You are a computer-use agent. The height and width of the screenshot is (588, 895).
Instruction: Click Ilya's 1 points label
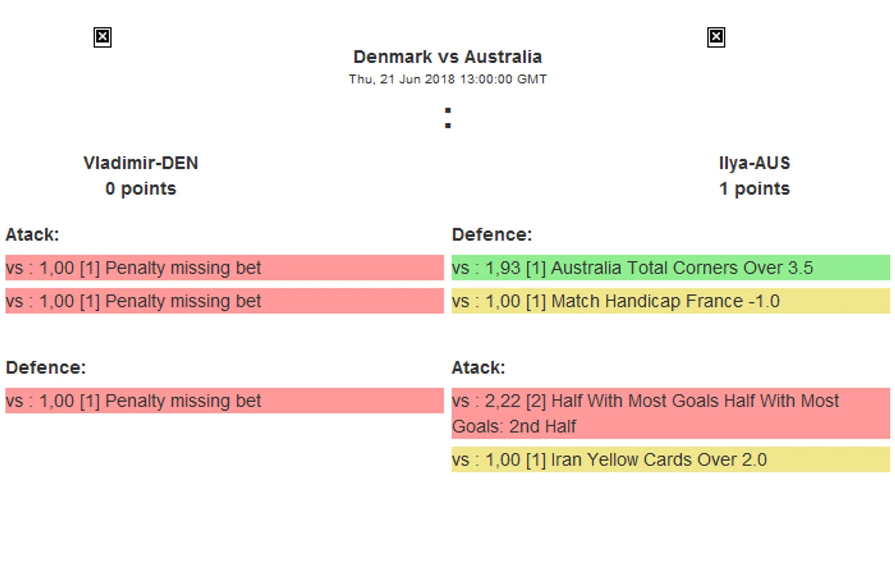tap(755, 189)
